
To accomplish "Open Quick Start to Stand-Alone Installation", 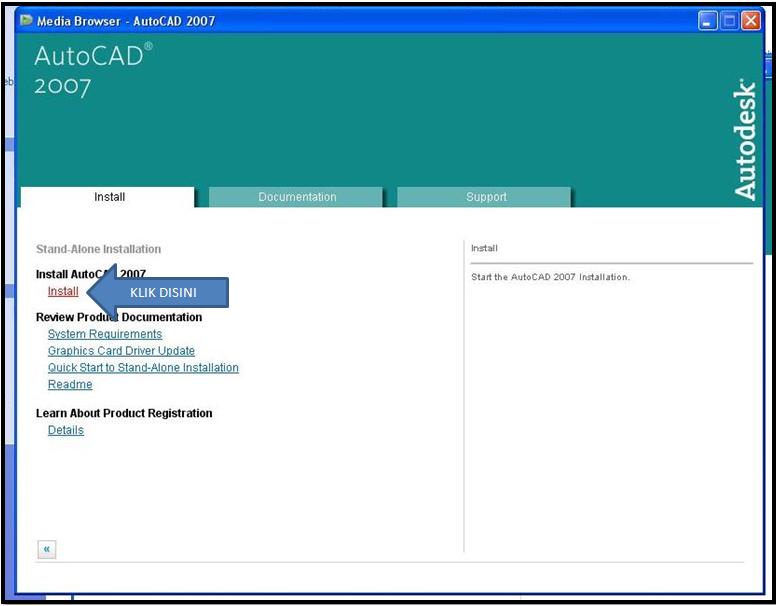I will coord(143,368).
